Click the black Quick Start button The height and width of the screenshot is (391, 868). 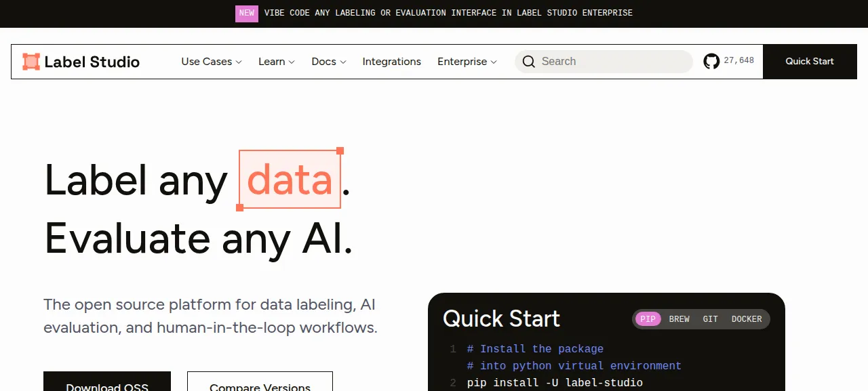(x=810, y=62)
